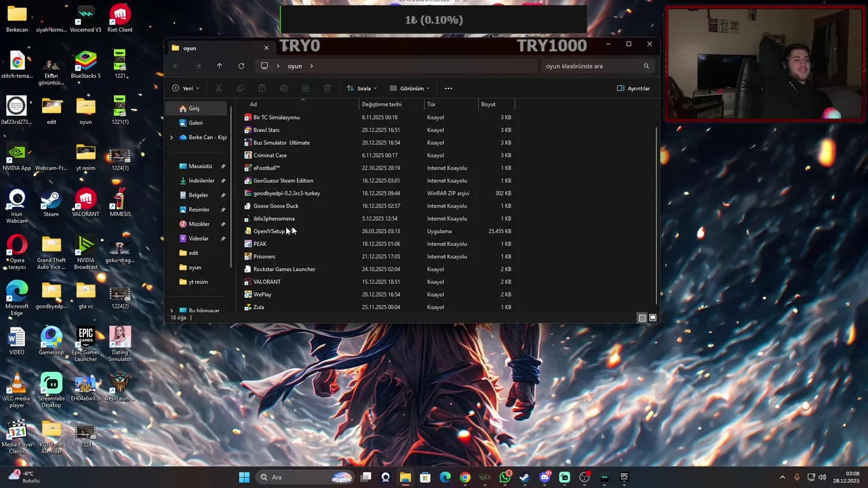Switch to details view icon in status bar
The width and height of the screenshot is (868, 488).
642,318
